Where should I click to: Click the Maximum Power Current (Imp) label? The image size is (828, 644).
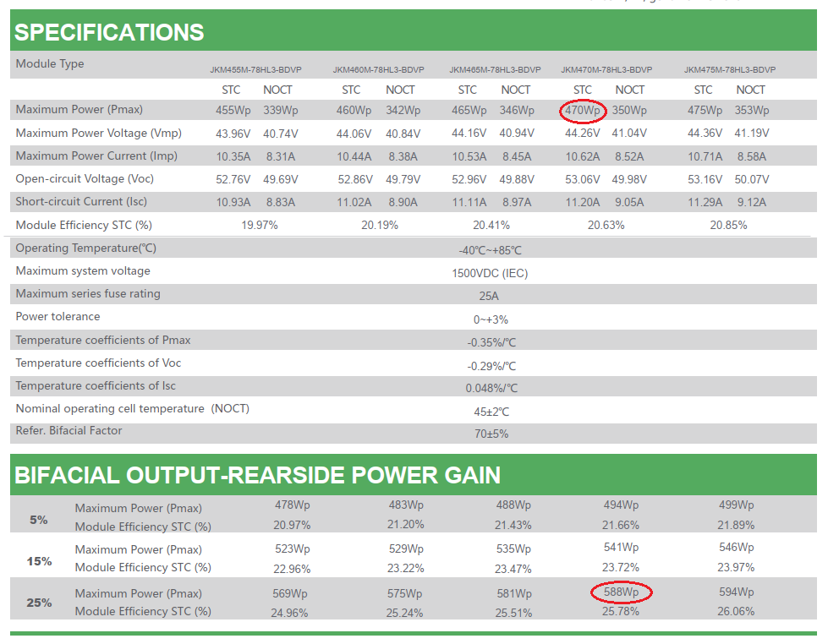[96, 156]
